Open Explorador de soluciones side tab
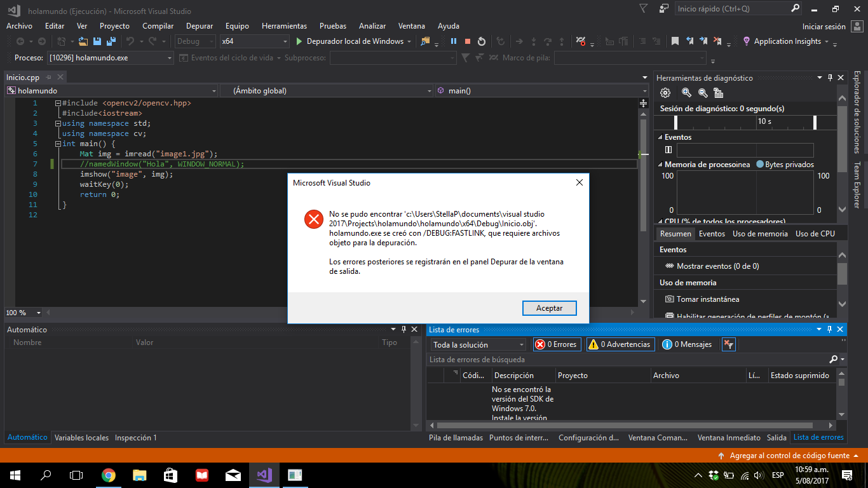Viewport: 868px width, 488px height. point(857,112)
